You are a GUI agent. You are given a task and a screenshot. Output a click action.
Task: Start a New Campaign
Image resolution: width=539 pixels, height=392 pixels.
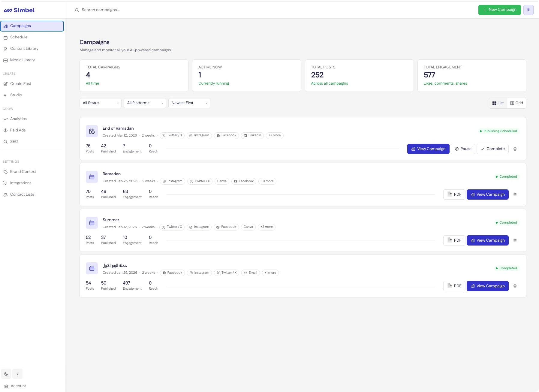coord(499,10)
